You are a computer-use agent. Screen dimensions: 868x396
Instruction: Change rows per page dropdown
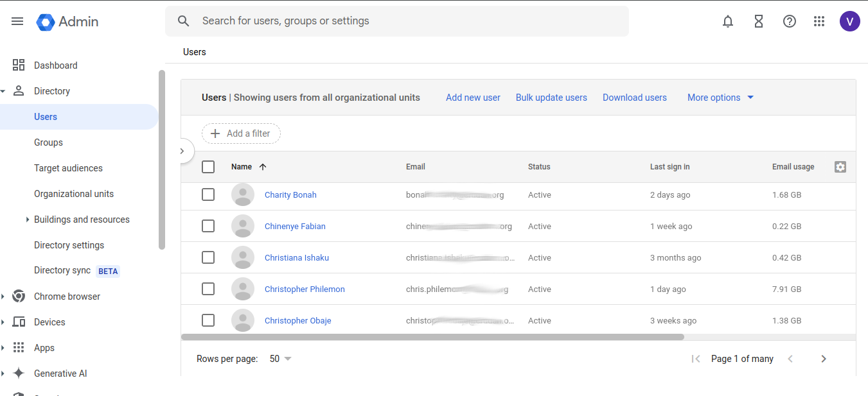pos(280,359)
